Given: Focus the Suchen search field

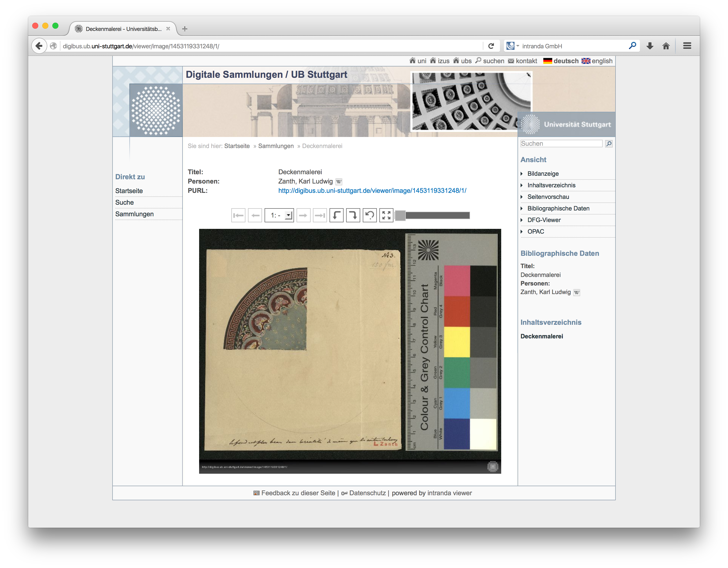Looking at the screenshot, I should [x=561, y=144].
